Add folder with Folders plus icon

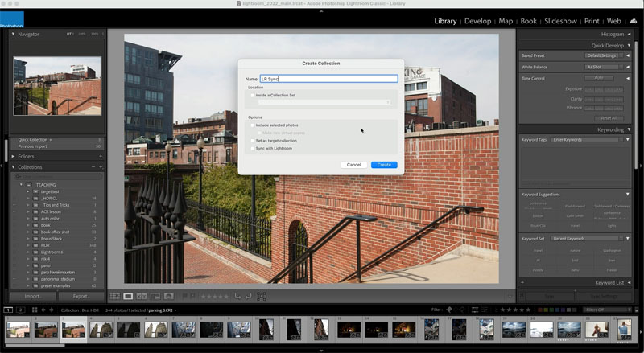(101, 156)
